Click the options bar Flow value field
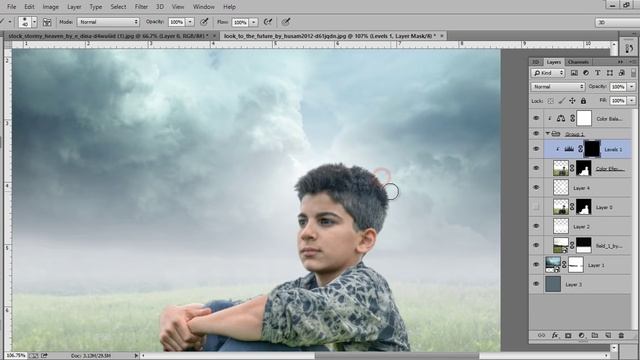The image size is (640, 360). [240, 22]
